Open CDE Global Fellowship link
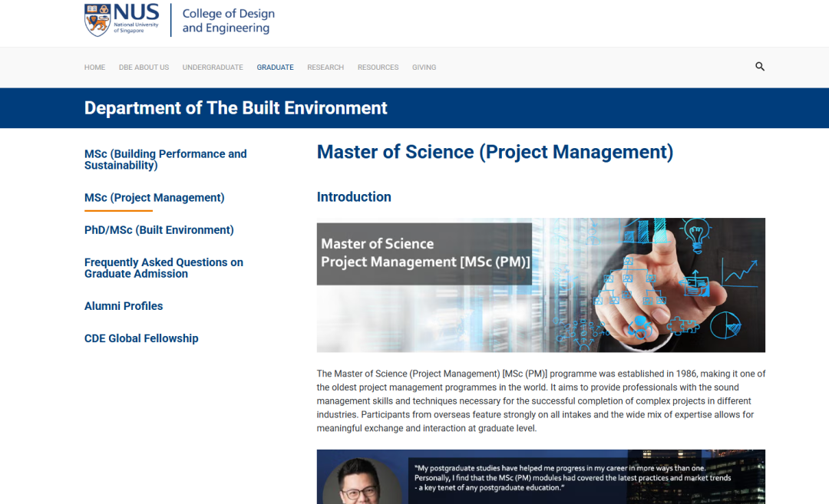829x504 pixels. click(141, 338)
